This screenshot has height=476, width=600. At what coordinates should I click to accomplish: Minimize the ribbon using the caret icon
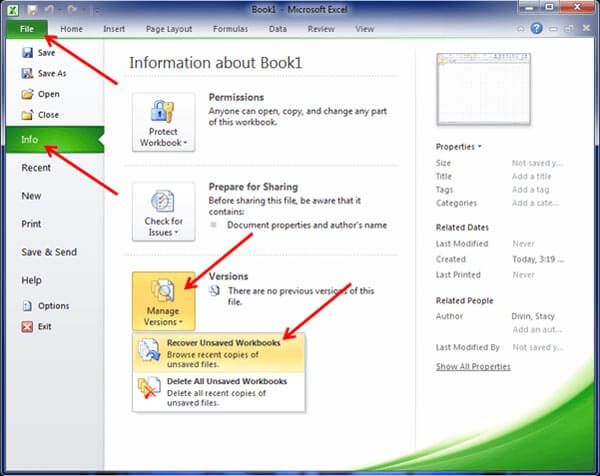(x=520, y=28)
